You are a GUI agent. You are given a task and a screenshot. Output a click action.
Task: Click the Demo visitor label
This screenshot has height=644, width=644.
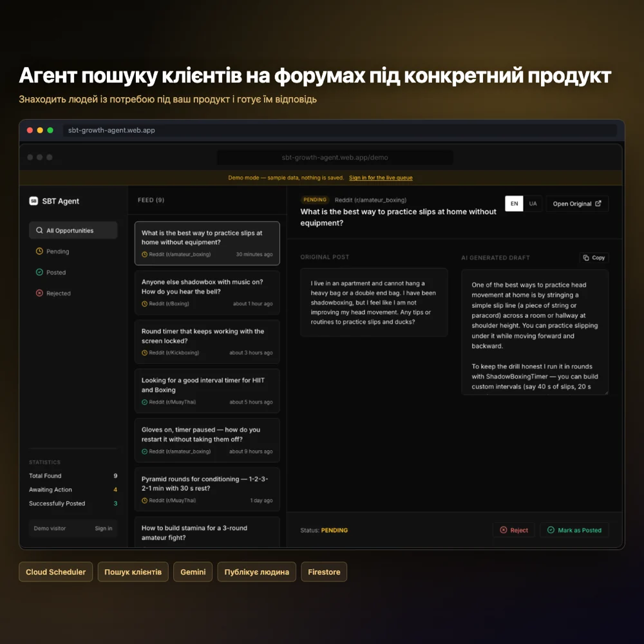(50, 528)
